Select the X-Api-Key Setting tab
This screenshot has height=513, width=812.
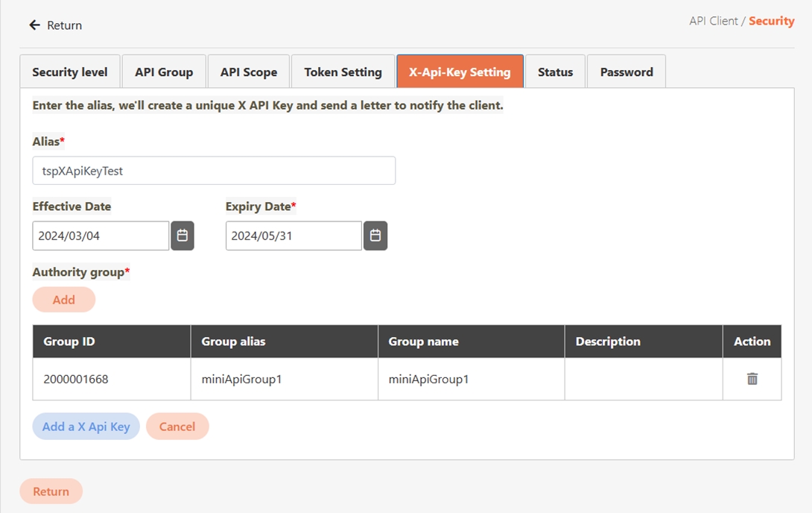(460, 72)
